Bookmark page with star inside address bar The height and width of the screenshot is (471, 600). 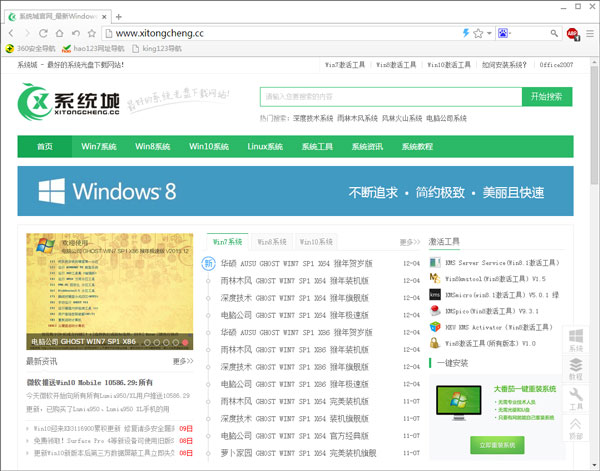pyautogui.click(x=478, y=33)
